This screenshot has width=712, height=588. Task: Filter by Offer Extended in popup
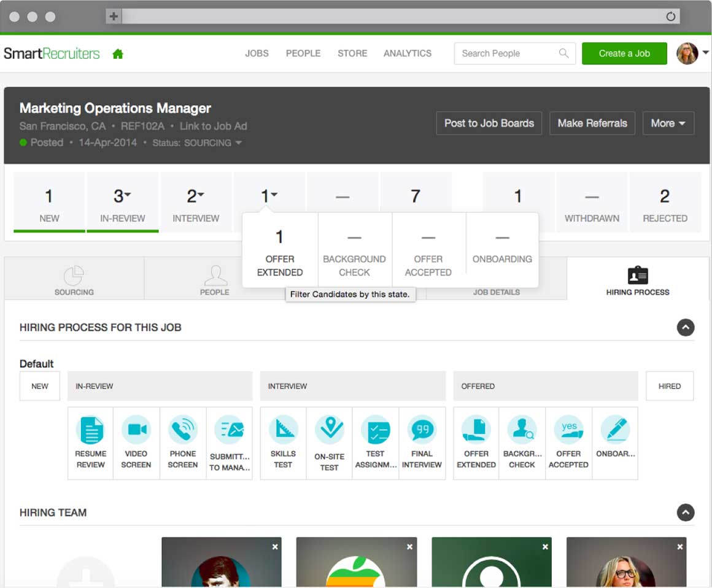(x=280, y=250)
